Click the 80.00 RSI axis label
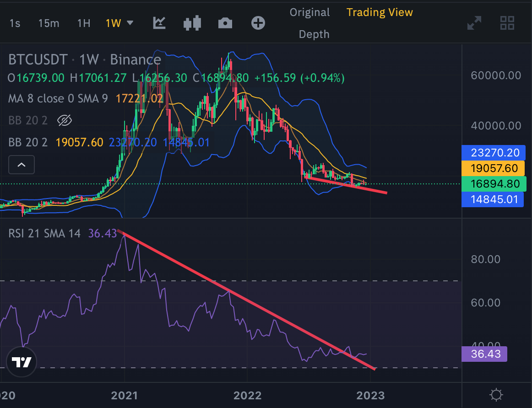Image resolution: width=532 pixels, height=408 pixels. [x=485, y=259]
